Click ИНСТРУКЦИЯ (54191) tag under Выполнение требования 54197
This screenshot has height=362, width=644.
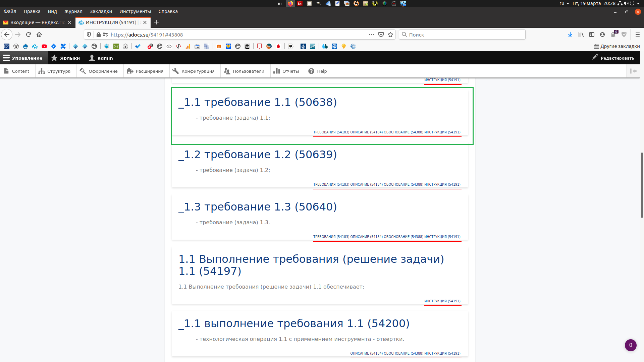pos(442,301)
